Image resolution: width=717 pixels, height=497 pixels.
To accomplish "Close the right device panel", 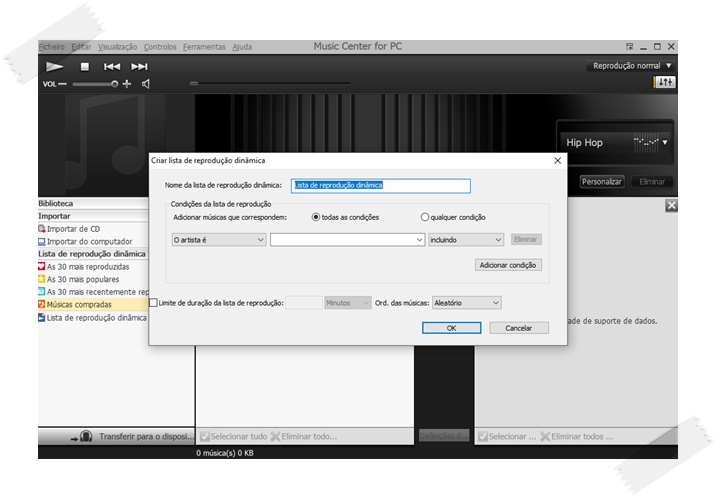I will click(x=671, y=205).
